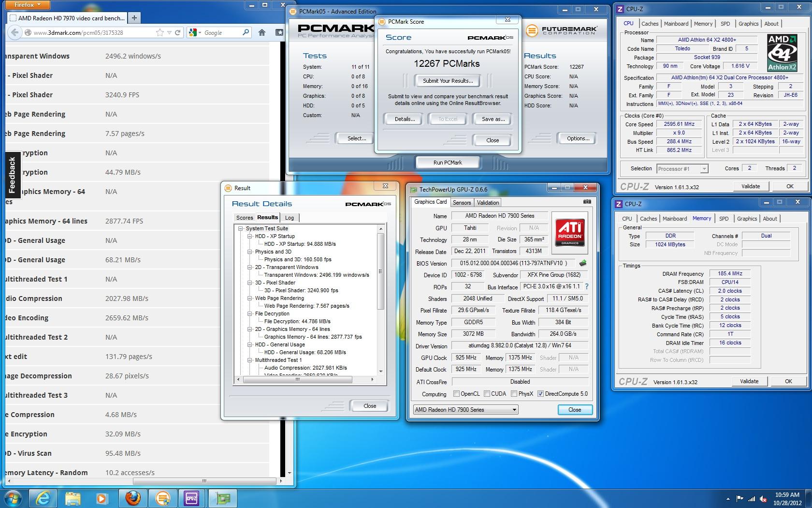Go to Firefox home page icon
Viewport: 812px width, 508px height.
(262, 32)
